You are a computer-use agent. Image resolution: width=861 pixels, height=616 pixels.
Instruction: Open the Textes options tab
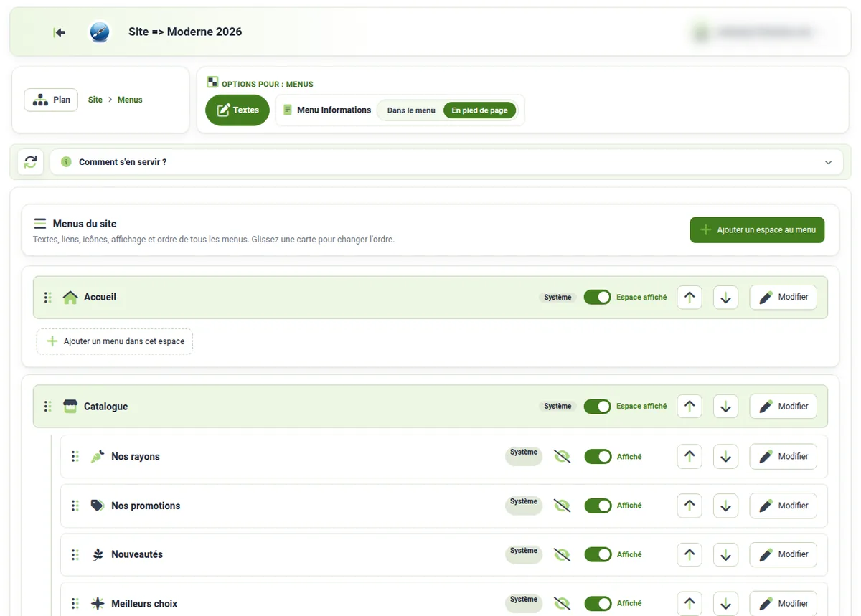point(237,110)
